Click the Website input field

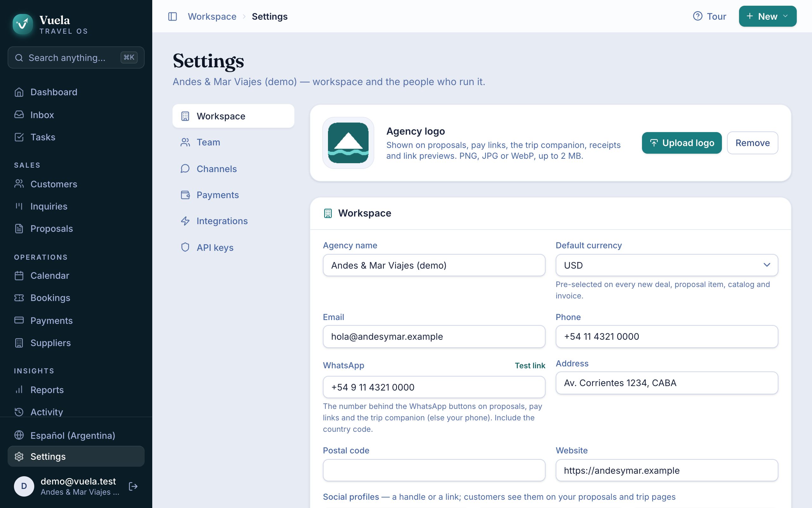(x=666, y=470)
